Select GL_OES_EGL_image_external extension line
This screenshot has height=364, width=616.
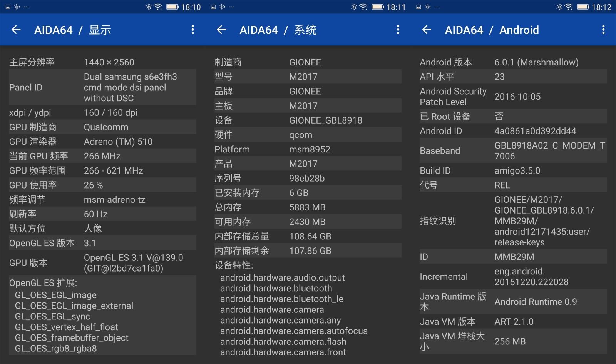pos(74,306)
